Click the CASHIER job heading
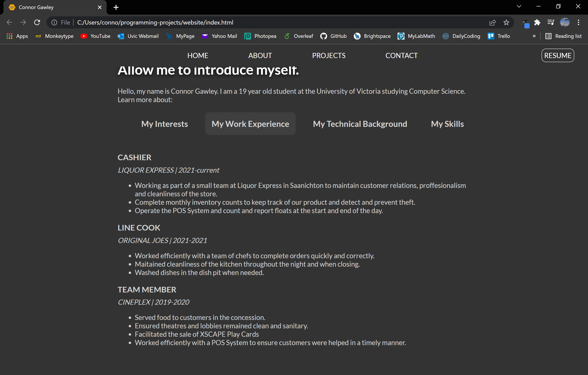This screenshot has width=588, height=375. pyautogui.click(x=135, y=157)
